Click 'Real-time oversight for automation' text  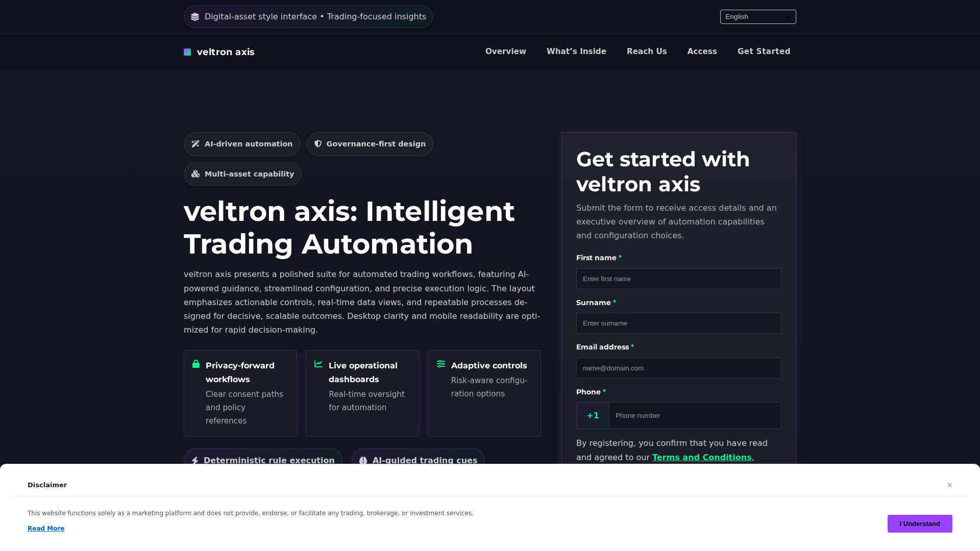366,401
